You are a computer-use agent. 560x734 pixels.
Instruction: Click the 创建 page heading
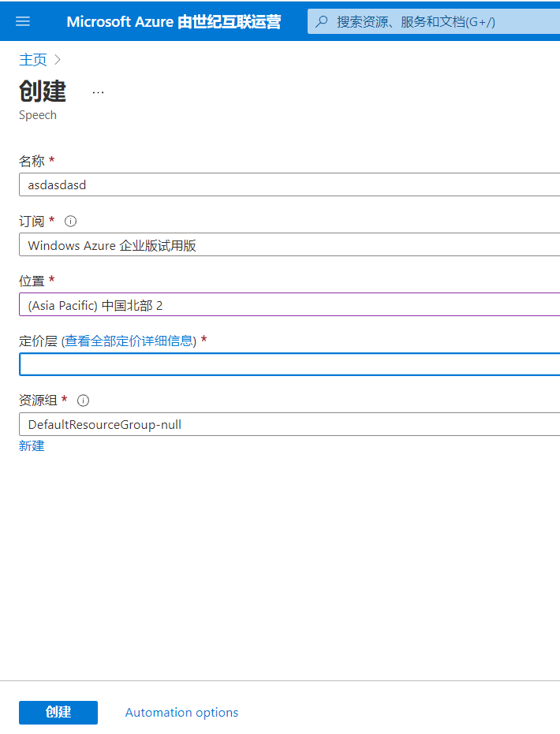coord(43,91)
